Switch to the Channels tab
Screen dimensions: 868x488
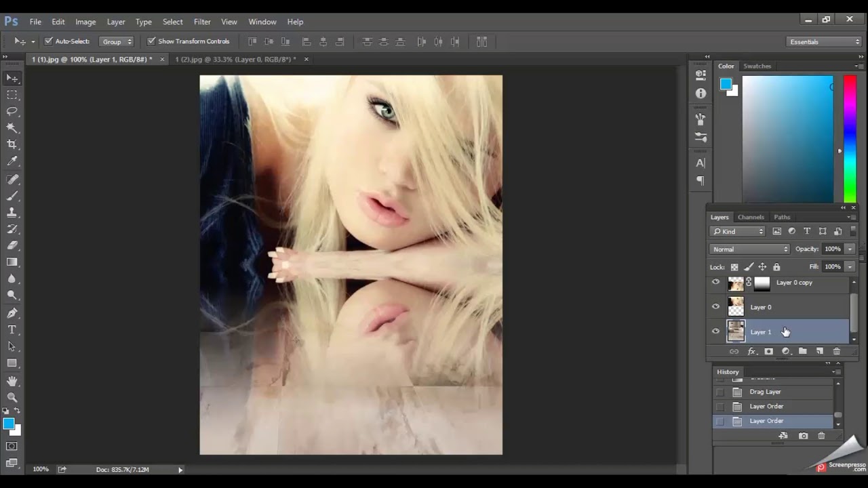point(751,217)
